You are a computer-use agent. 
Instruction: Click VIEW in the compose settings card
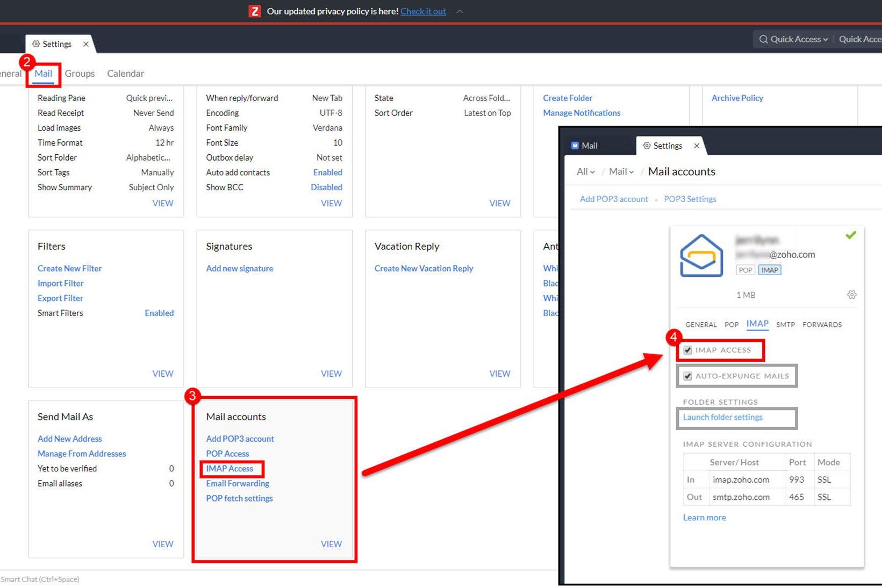coord(331,203)
